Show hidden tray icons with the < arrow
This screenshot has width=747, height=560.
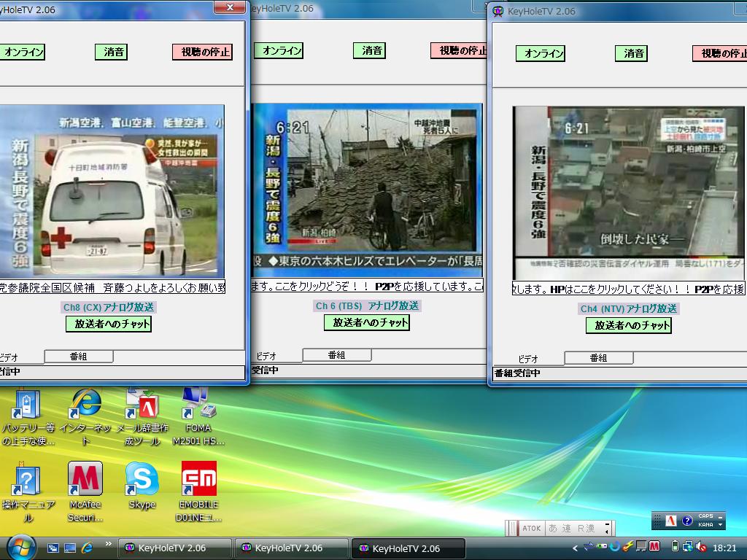(x=575, y=548)
